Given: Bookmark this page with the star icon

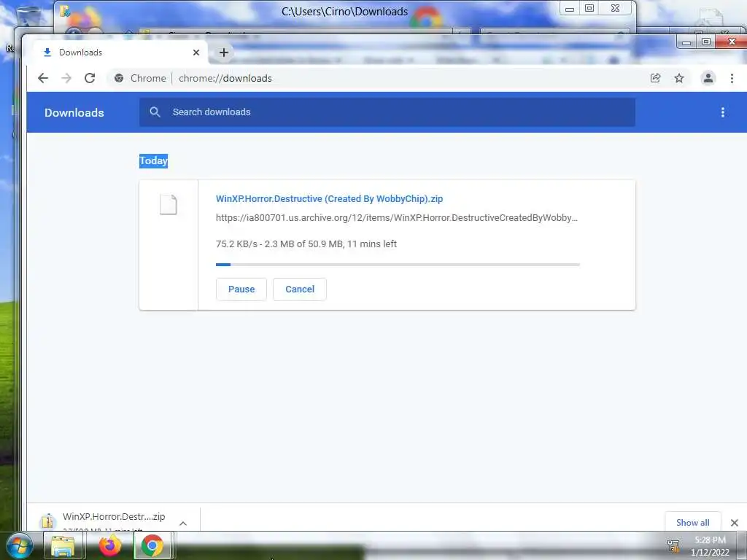Looking at the screenshot, I should [679, 78].
